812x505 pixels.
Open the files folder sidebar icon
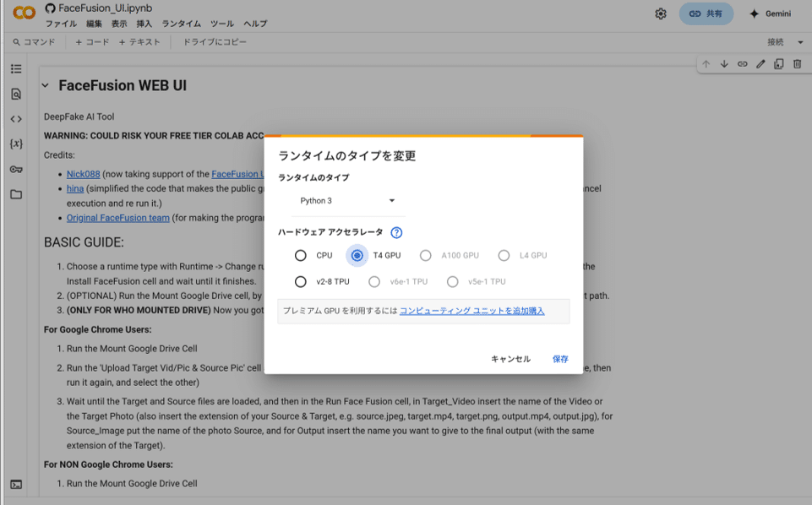click(x=16, y=194)
